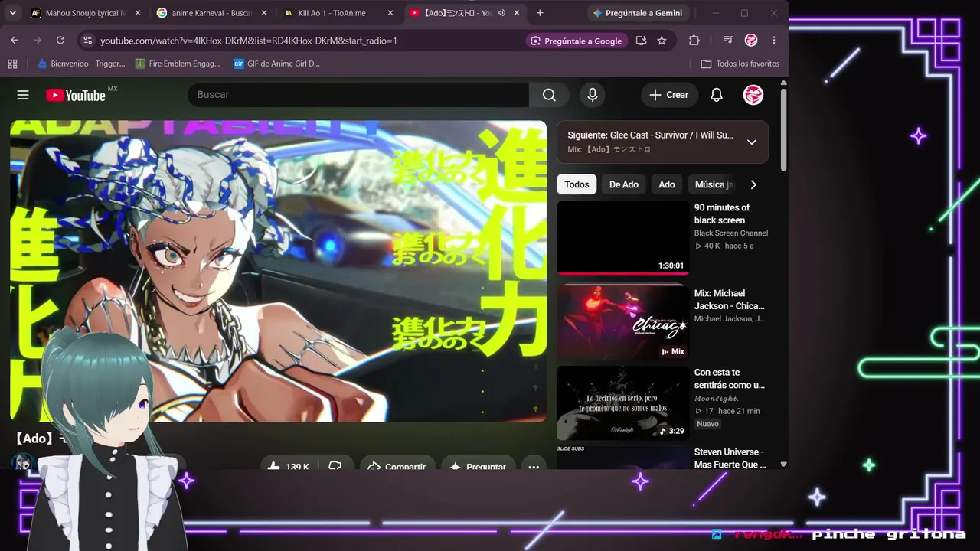The image size is (980, 551).
Task: Open the Todos los favoritos folder
Action: [x=740, y=64]
